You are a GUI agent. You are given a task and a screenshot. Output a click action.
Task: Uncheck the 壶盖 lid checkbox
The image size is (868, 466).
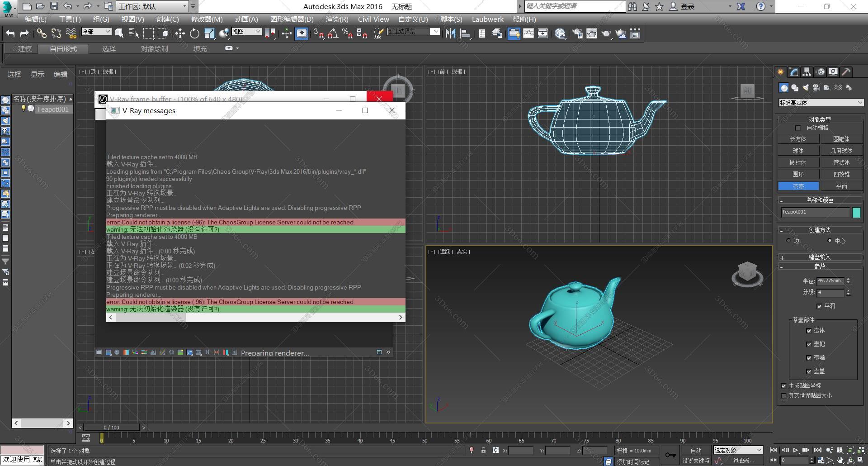coord(809,371)
